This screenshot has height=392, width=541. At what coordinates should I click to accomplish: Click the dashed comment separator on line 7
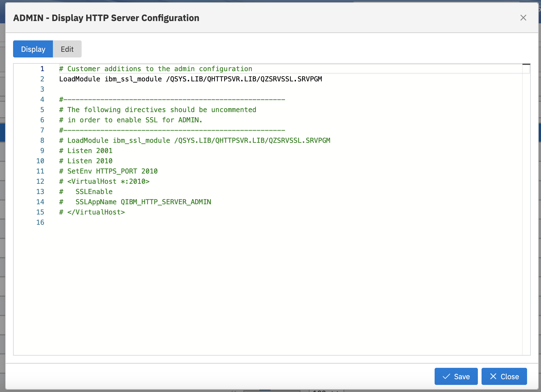point(172,130)
